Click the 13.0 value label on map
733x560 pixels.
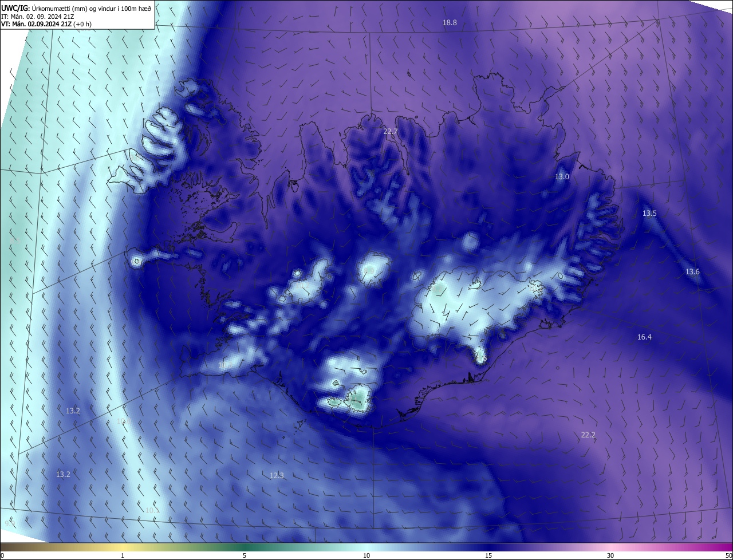(562, 177)
